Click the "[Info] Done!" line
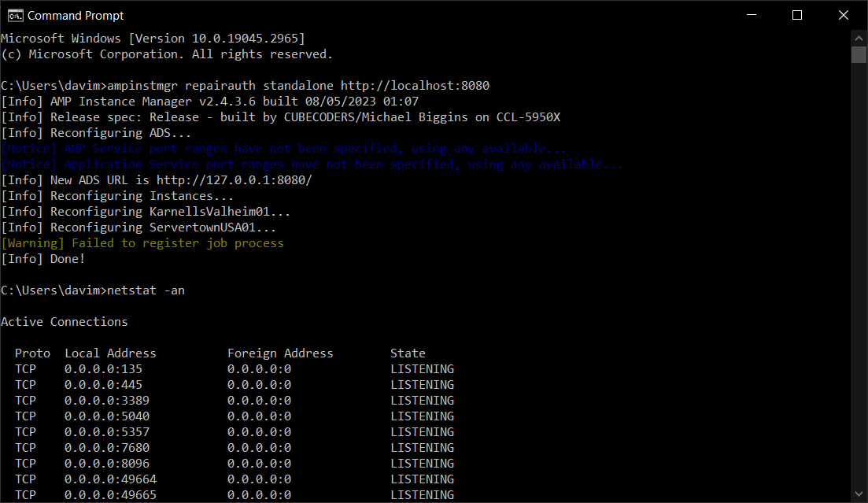 pos(43,259)
